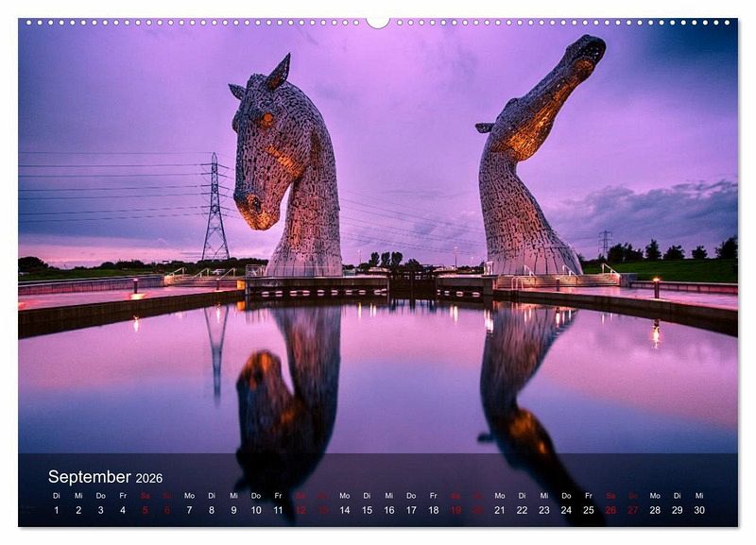Click date 8 in the calendar strip
The image size is (756, 545).
pyautogui.click(x=212, y=510)
